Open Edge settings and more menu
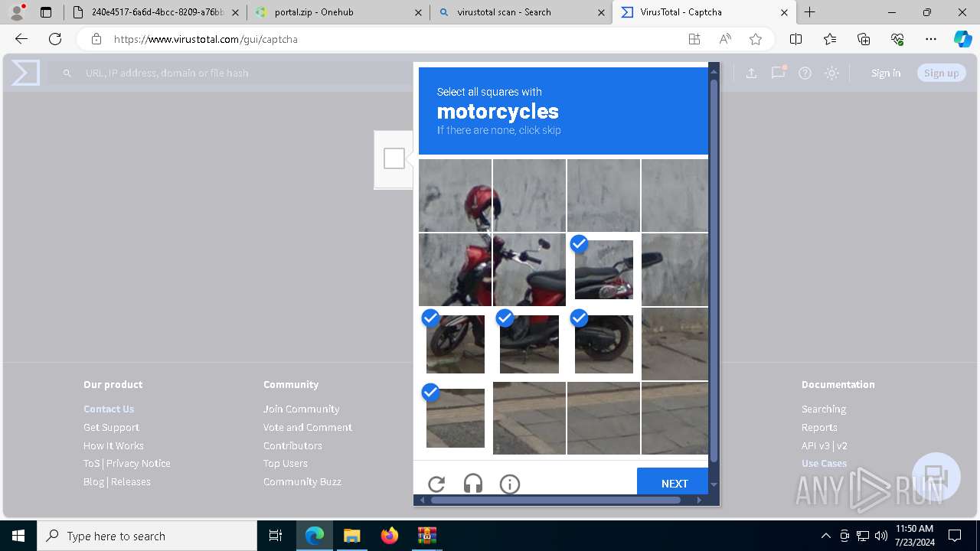Image resolution: width=980 pixels, height=551 pixels. [x=931, y=39]
